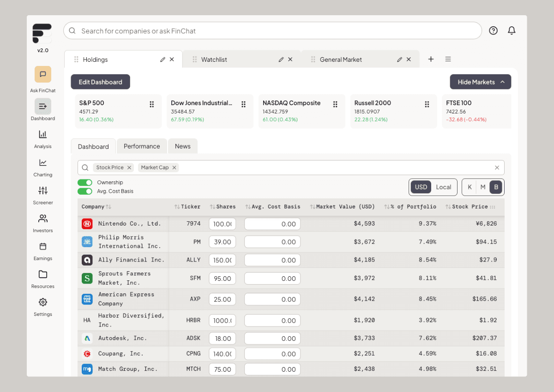
Task: Clear all metrics in search field
Action: 497,168
